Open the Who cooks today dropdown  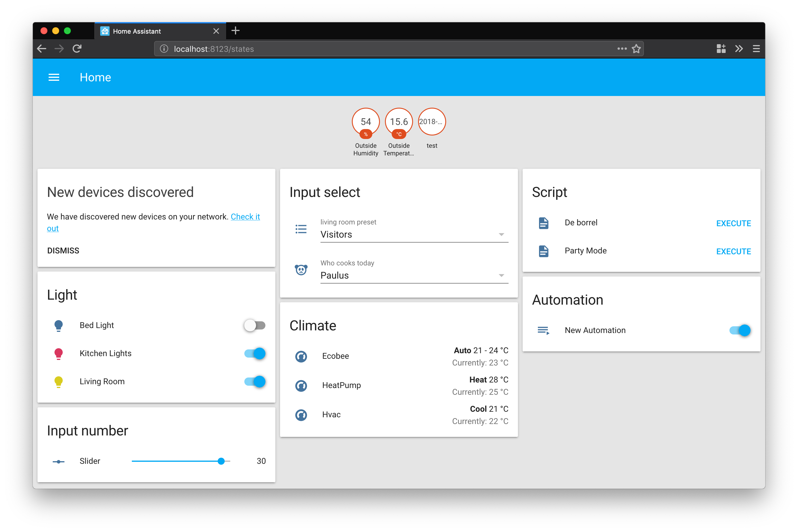414,275
